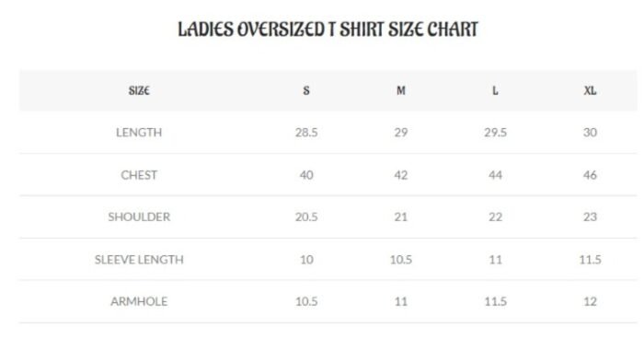The image size is (644, 339).
Task: Click the shoulder value 23 for XL
Action: point(590,216)
